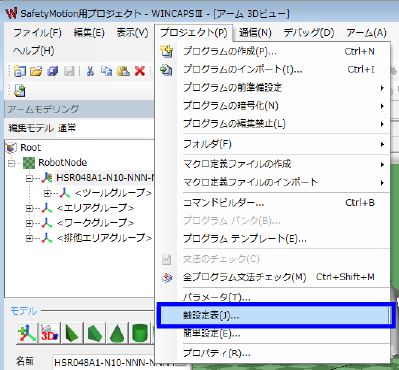Select プロパティ(R)... menu item
The width and height of the screenshot is (399, 370).
(273, 353)
